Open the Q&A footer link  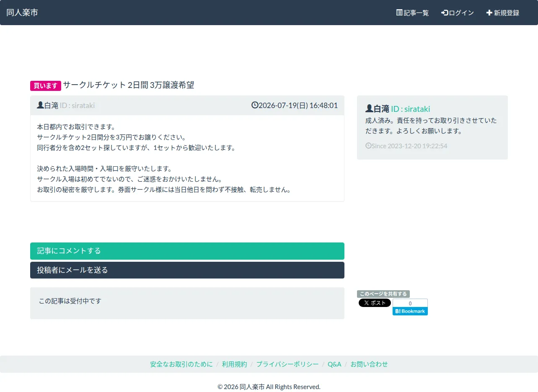[334, 364]
